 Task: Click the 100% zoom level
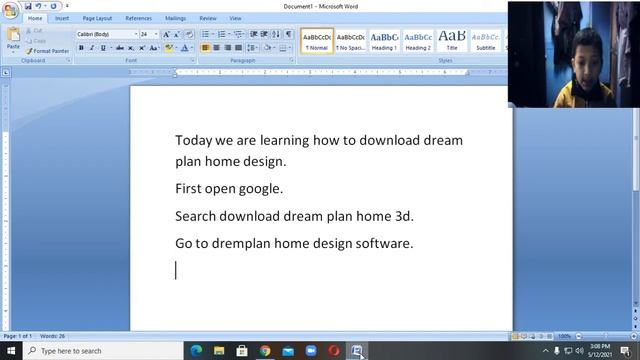pyautogui.click(x=564, y=336)
